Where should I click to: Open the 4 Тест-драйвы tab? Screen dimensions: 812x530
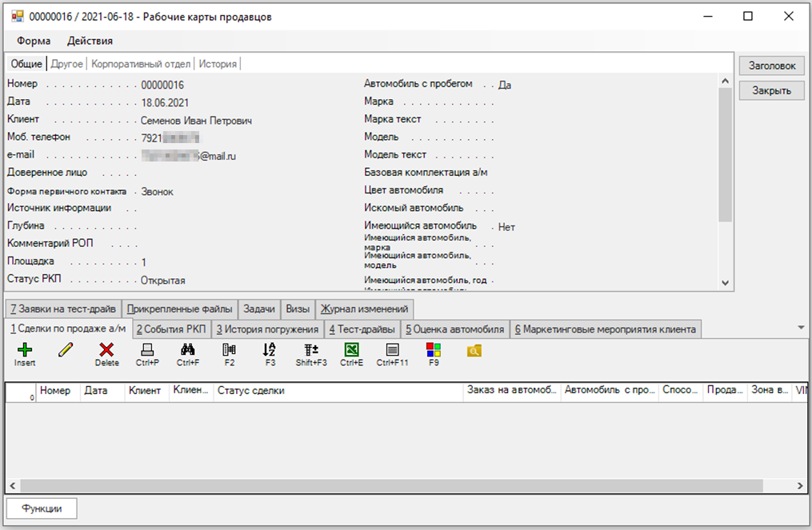click(x=362, y=329)
